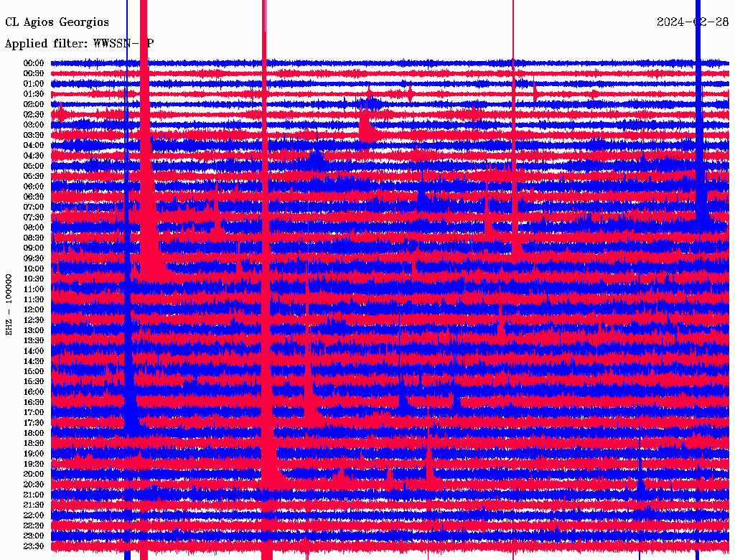This screenshot has height=560, width=735.
Task: Click the '15:30' time label
Action: 34,381
